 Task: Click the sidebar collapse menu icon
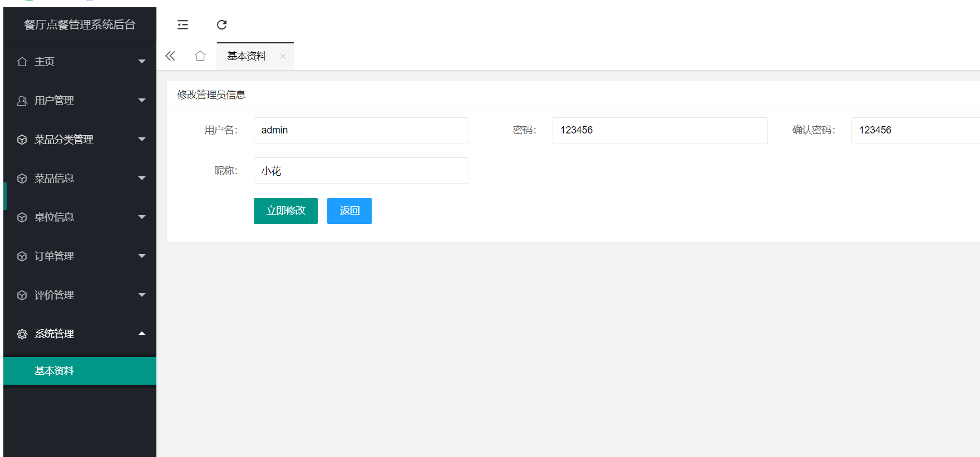[183, 24]
